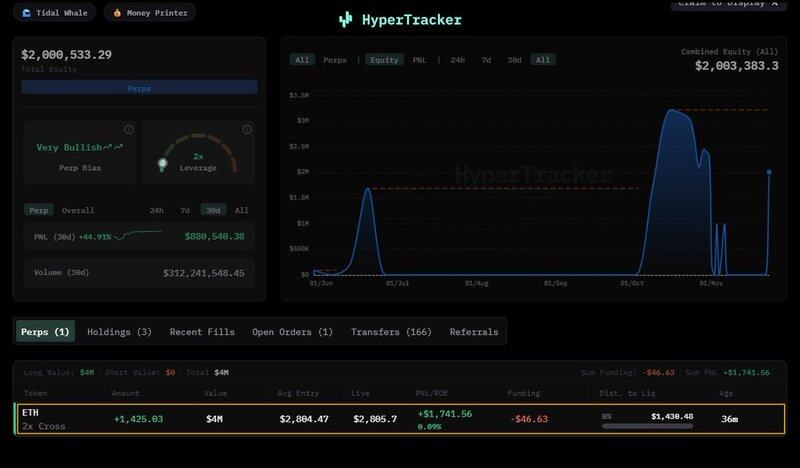The width and height of the screenshot is (800, 468).
Task: Click the blue Perps equity bar
Action: point(139,88)
